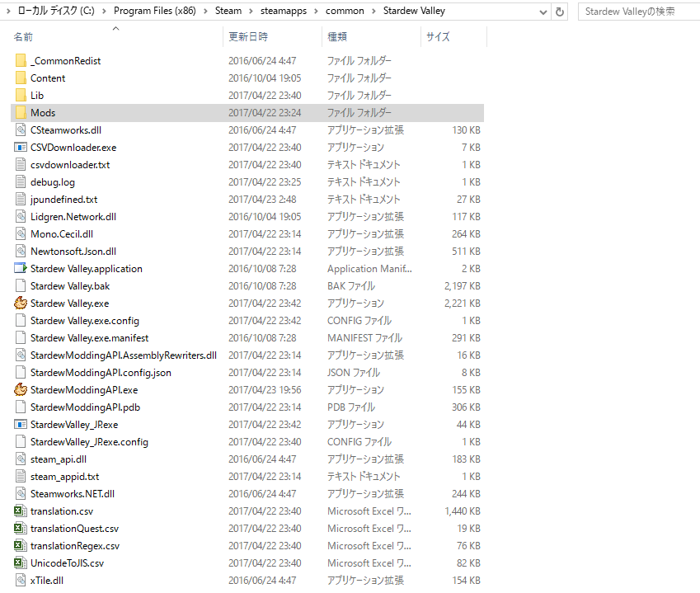Go to Program Files (x86) in the breadcrumb
Image resolution: width=700 pixels, height=593 pixels.
155,11
